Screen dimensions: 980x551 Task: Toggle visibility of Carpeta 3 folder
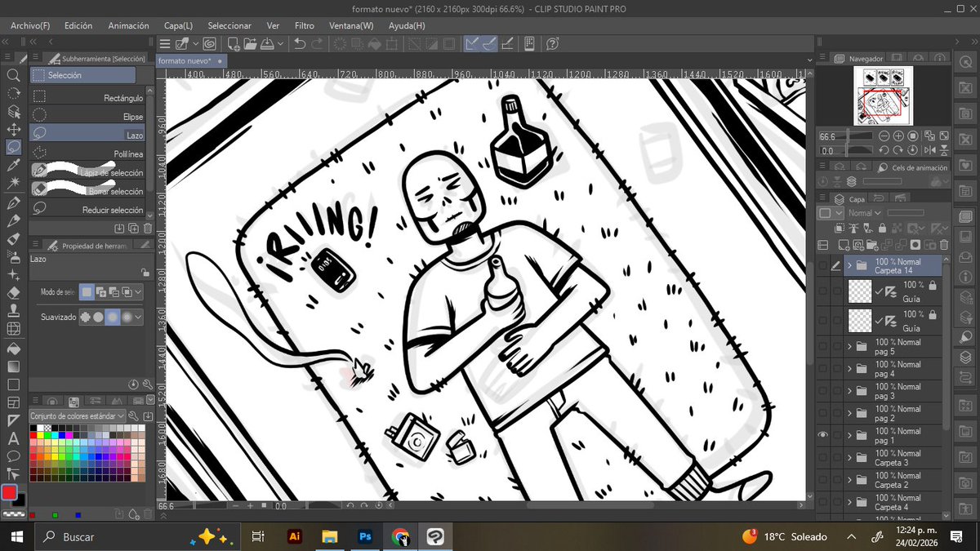[822, 457]
